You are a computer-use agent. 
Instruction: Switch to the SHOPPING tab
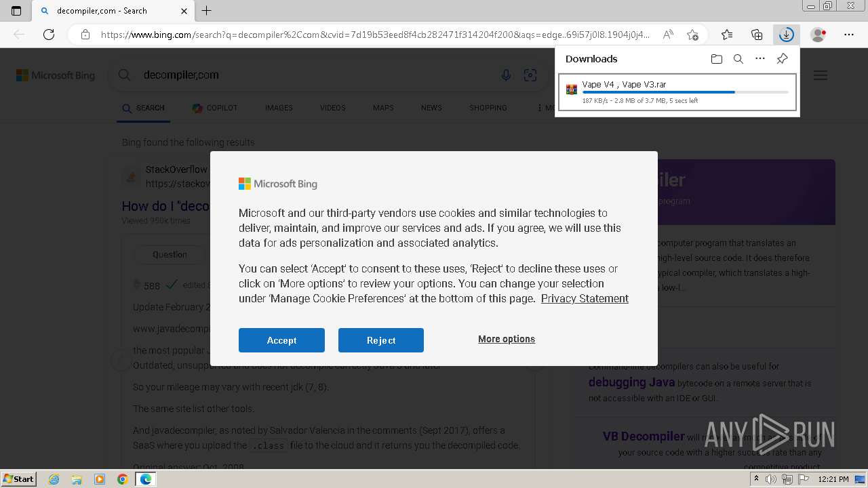[488, 108]
